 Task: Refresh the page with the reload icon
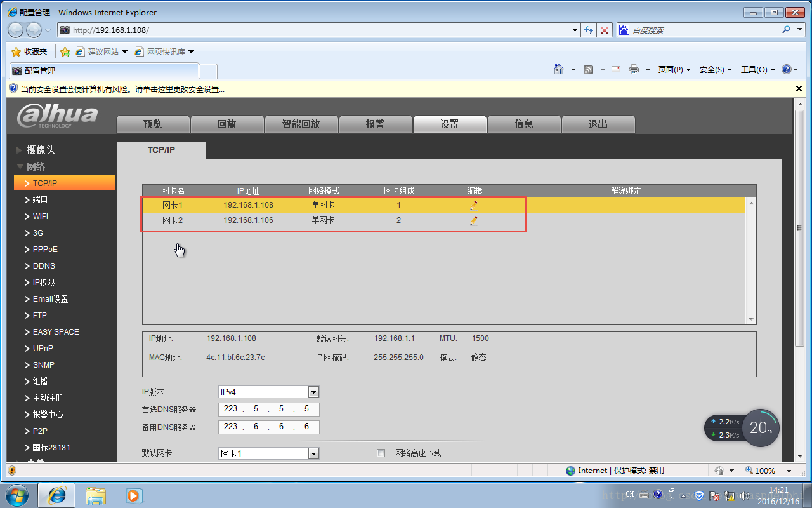coord(589,30)
